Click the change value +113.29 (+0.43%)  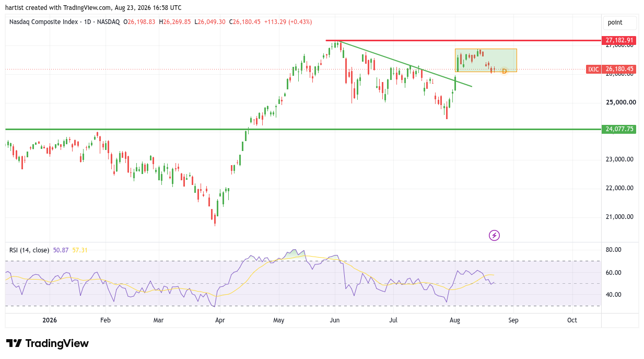288,22
